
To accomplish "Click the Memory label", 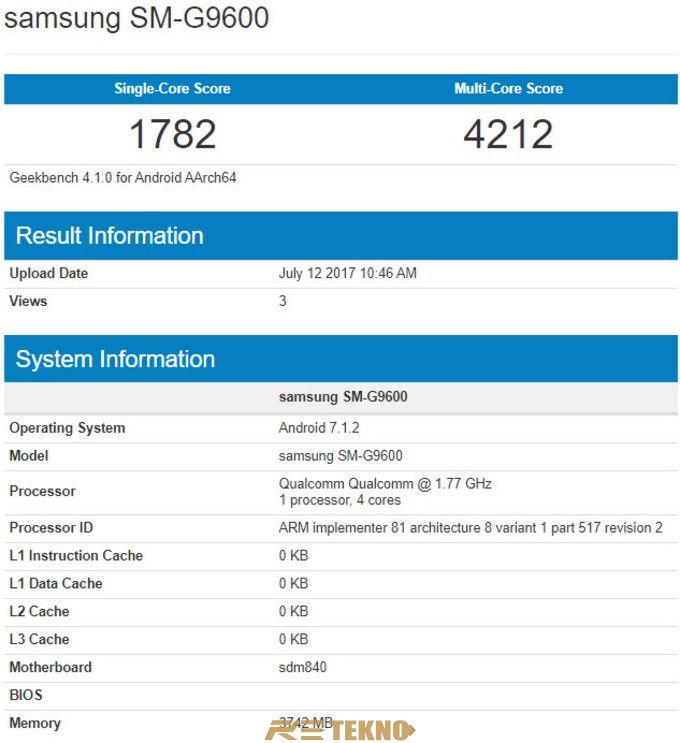I will point(35,724).
